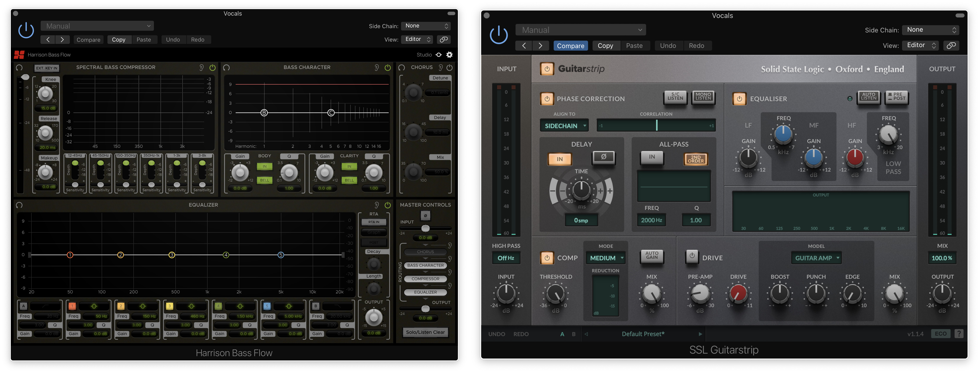Screen dimensions: 980x373
Task: Adjust the Master Controls input slider
Action: pos(425,228)
